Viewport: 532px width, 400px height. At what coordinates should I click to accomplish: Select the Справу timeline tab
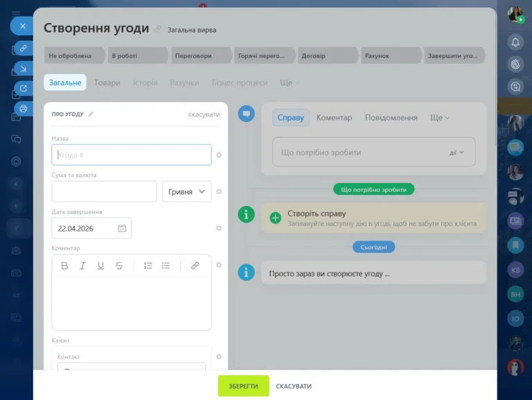point(291,117)
